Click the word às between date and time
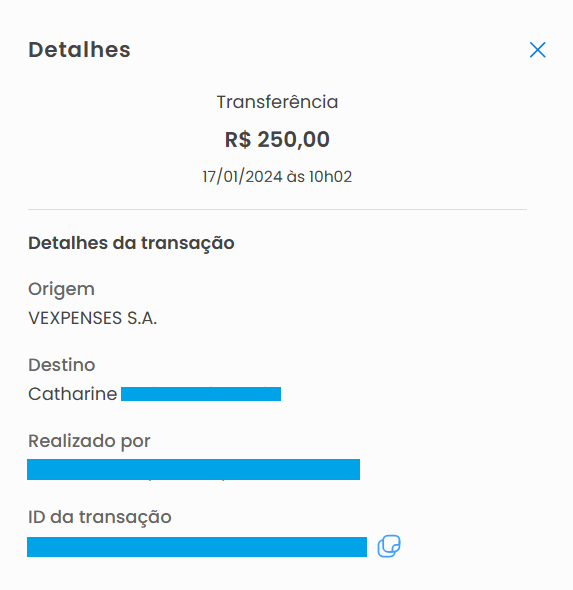The height and width of the screenshot is (590, 573). tap(295, 176)
